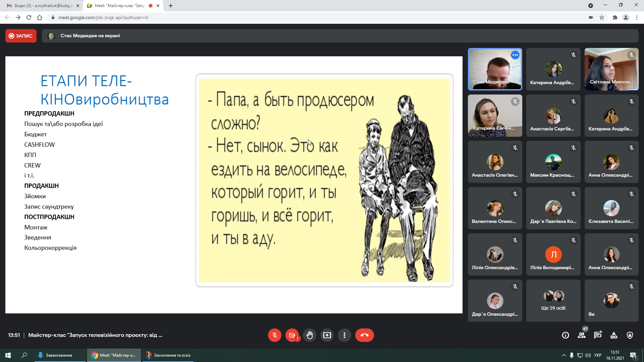Switch to the Gmail Вхідні tab

(44, 6)
